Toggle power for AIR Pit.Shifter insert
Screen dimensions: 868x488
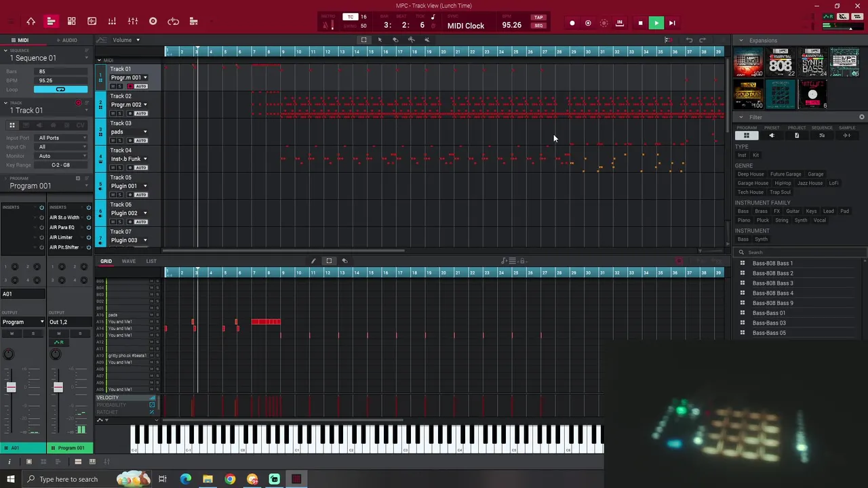click(x=88, y=247)
